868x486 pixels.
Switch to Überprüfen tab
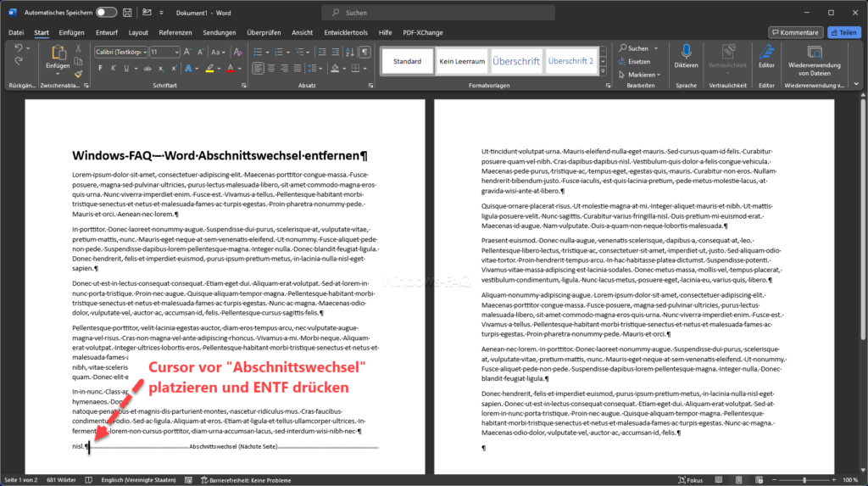(264, 33)
